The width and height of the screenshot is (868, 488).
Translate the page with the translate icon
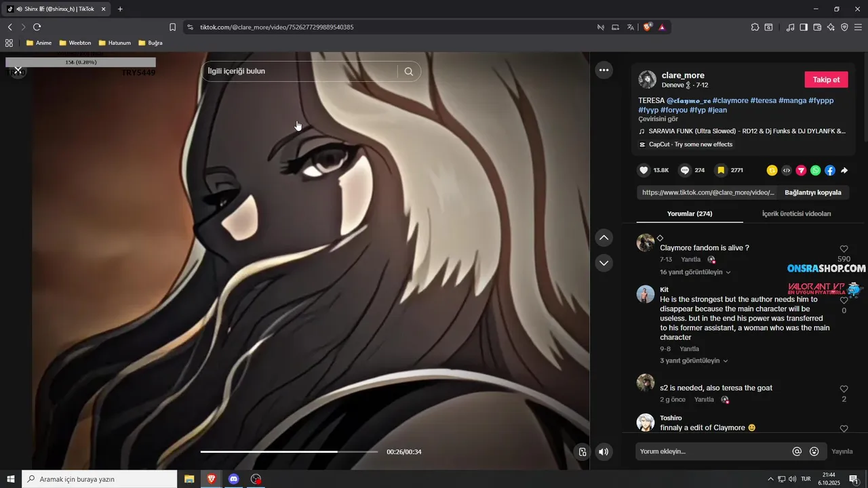click(631, 27)
